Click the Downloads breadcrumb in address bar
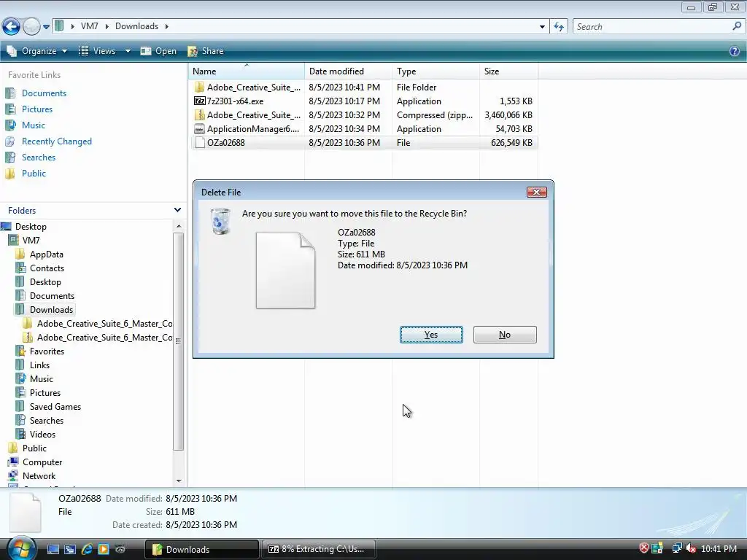Screen dimensions: 747x560 [136, 26]
